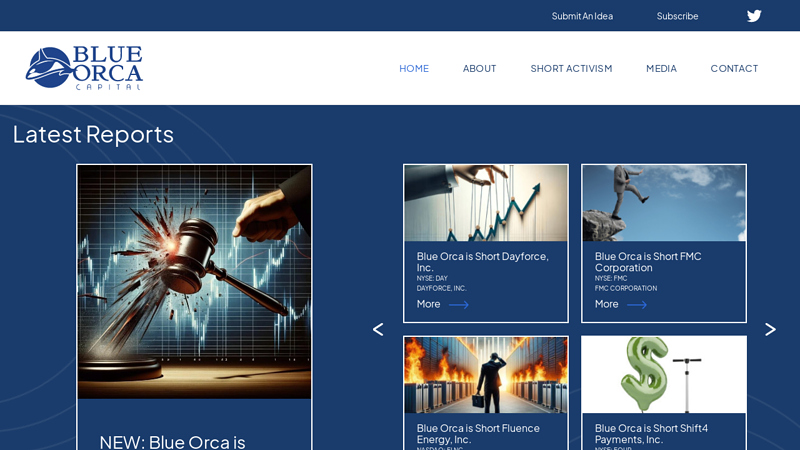Click the Latest Reports heading
The image size is (800, 450).
tap(93, 134)
